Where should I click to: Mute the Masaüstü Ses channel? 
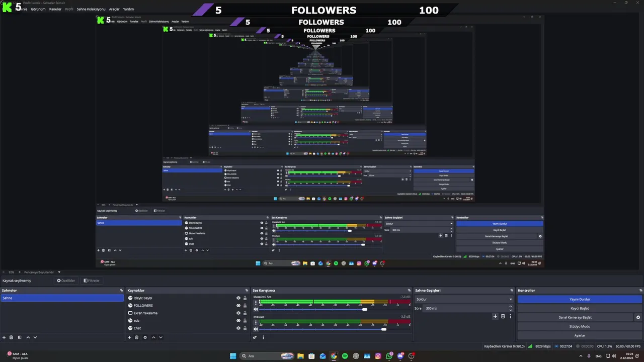256,309
